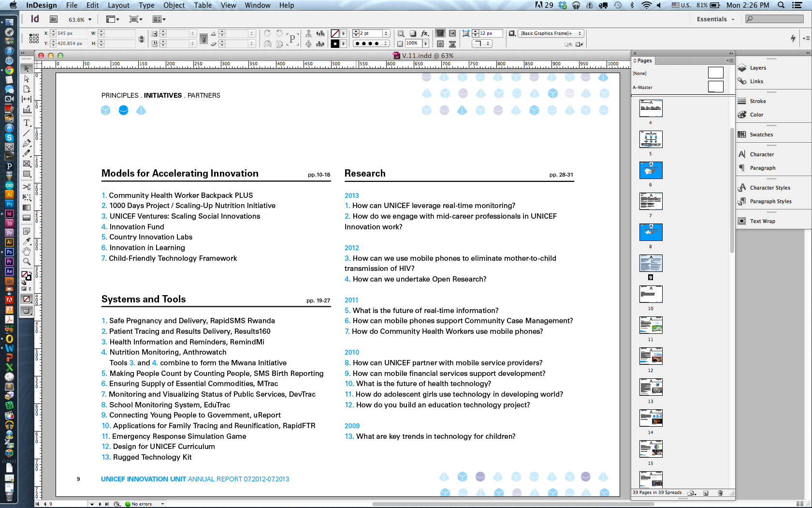Click the stroke color swatch in control bar
812x508 pixels.
pyautogui.click(x=335, y=33)
